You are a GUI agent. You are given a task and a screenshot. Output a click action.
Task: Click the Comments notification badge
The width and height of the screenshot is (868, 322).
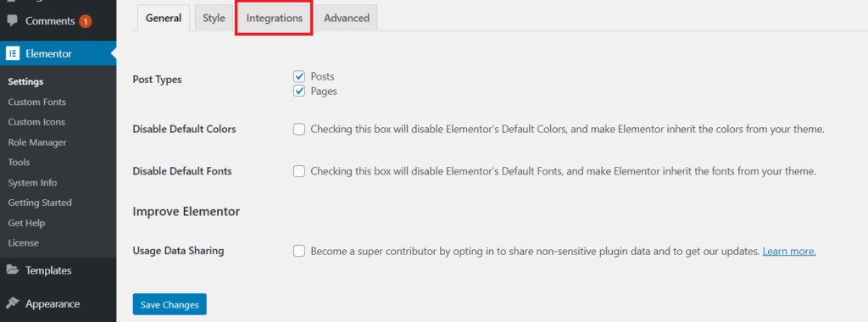tap(86, 21)
